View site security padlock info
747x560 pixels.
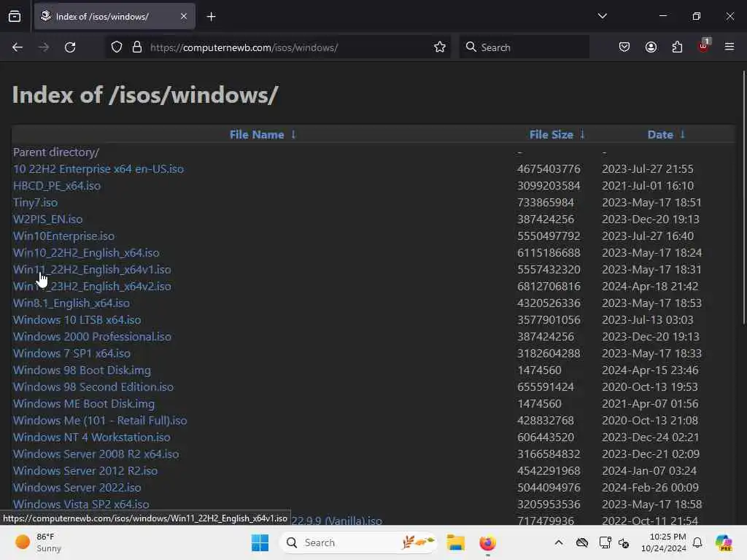[x=137, y=47]
